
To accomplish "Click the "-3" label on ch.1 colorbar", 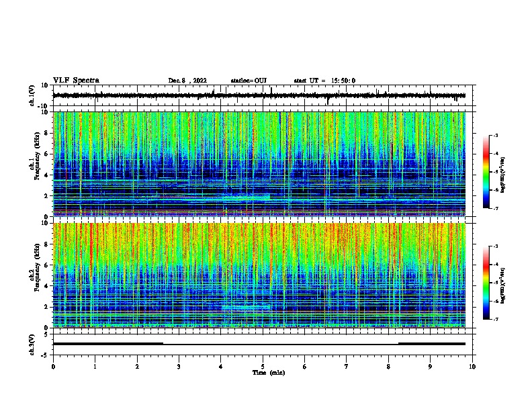I will point(496,136).
